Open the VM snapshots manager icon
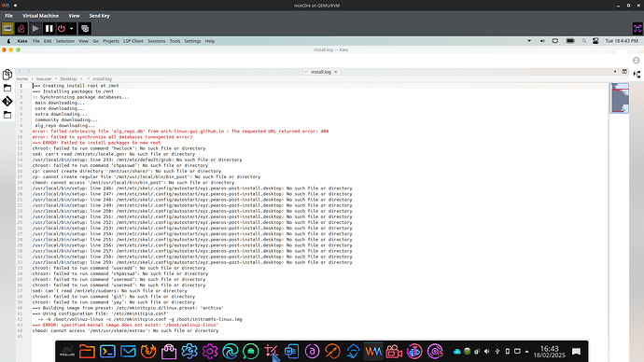This screenshot has height=362, width=644. [85, 29]
